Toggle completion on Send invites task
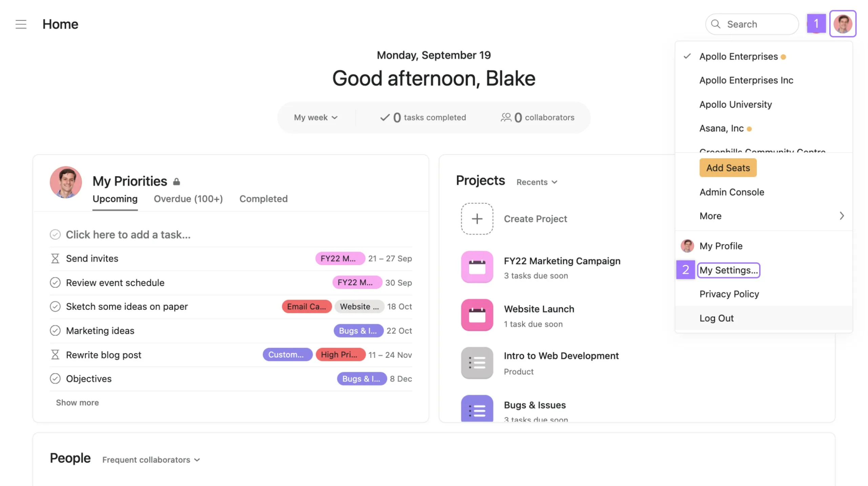The height and width of the screenshot is (486, 868). pos(55,259)
